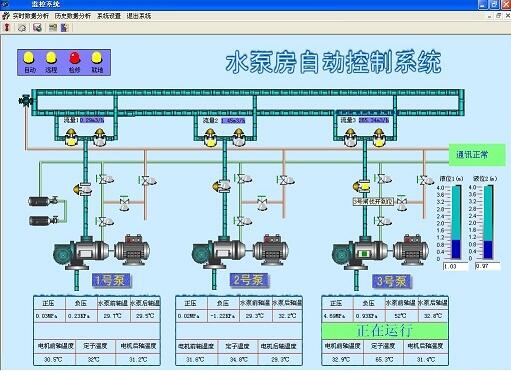Image resolution: width=511 pixels, height=371 pixels.
Task: Click the vacuum pump motors at far left
Action: [43, 211]
